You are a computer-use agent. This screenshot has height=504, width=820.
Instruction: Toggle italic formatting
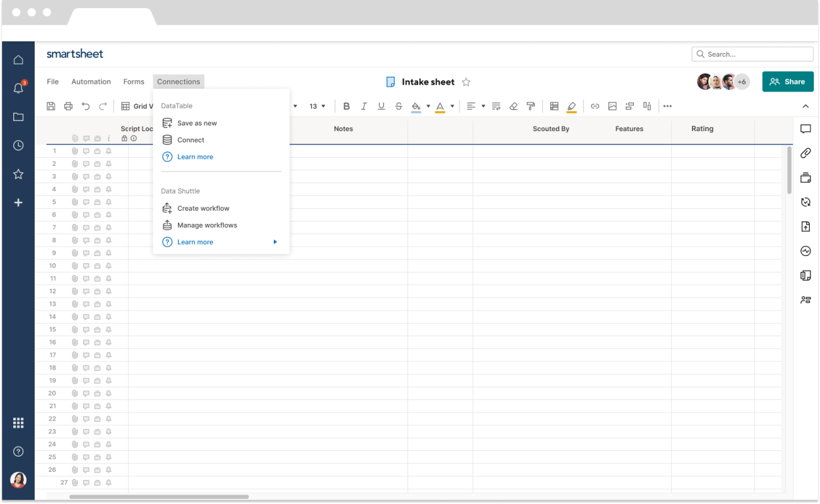(364, 106)
